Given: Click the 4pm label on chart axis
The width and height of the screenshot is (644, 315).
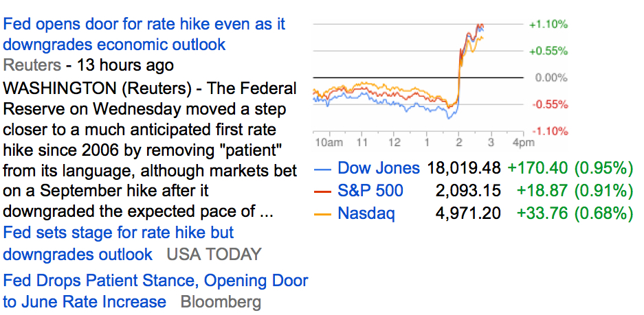Looking at the screenshot, I should [522, 143].
